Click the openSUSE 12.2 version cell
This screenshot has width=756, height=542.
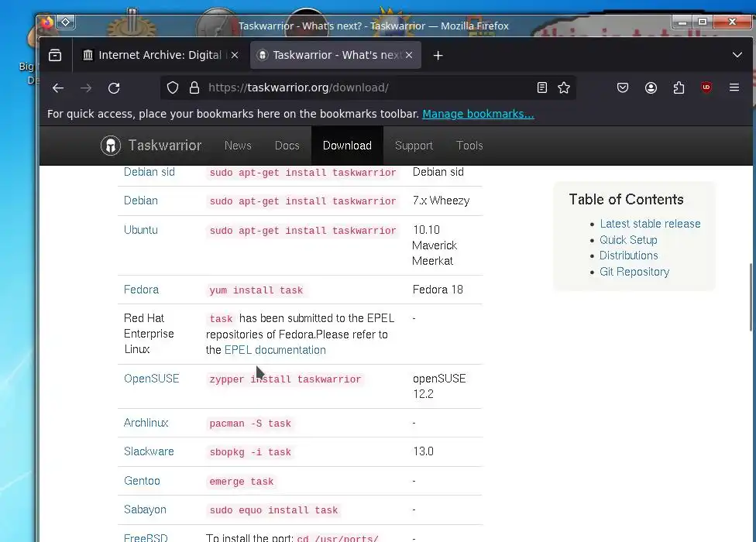click(x=439, y=386)
